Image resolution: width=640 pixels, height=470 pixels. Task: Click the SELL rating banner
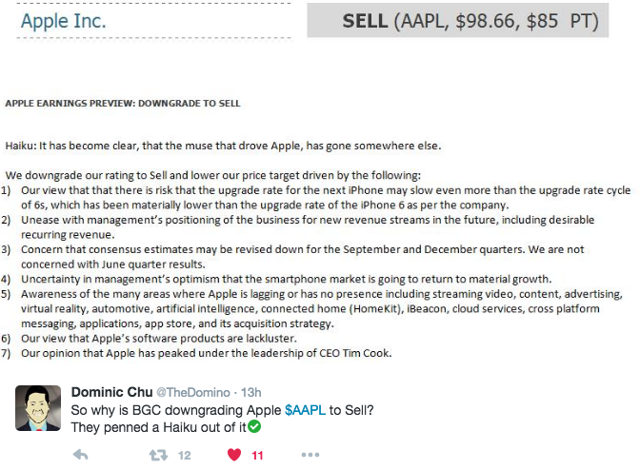click(x=458, y=20)
